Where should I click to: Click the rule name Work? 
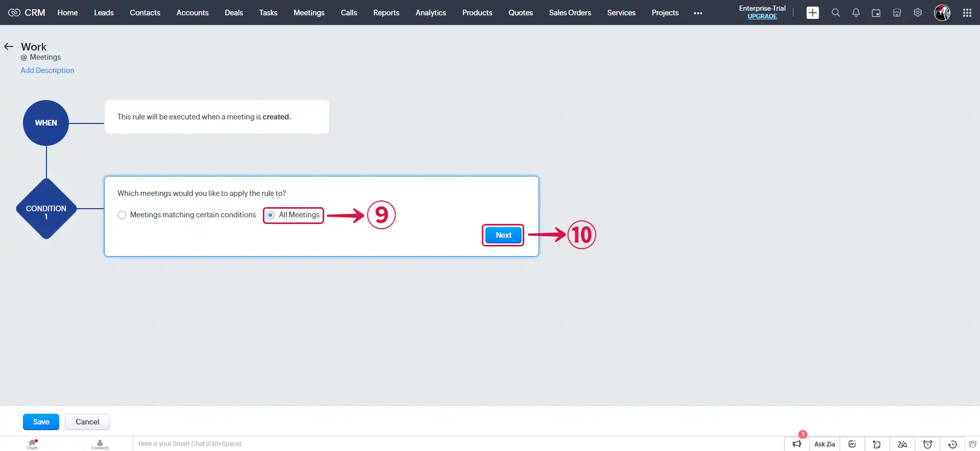coord(34,47)
